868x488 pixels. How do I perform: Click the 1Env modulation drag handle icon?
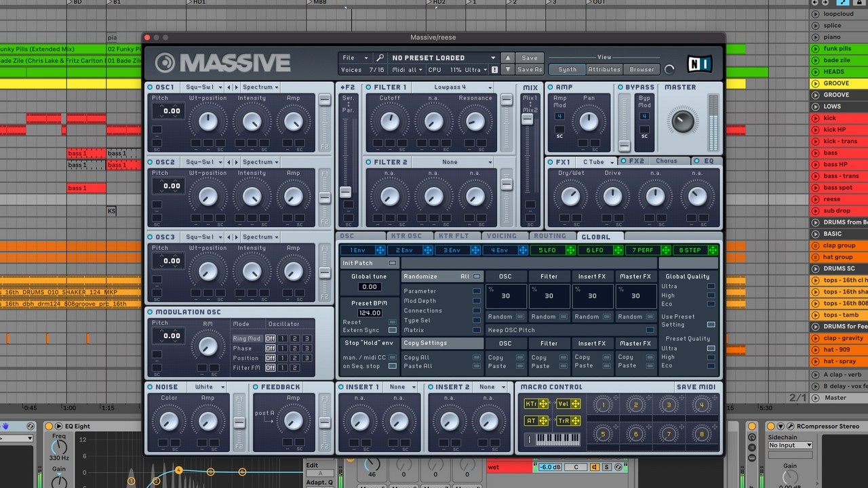pos(380,250)
